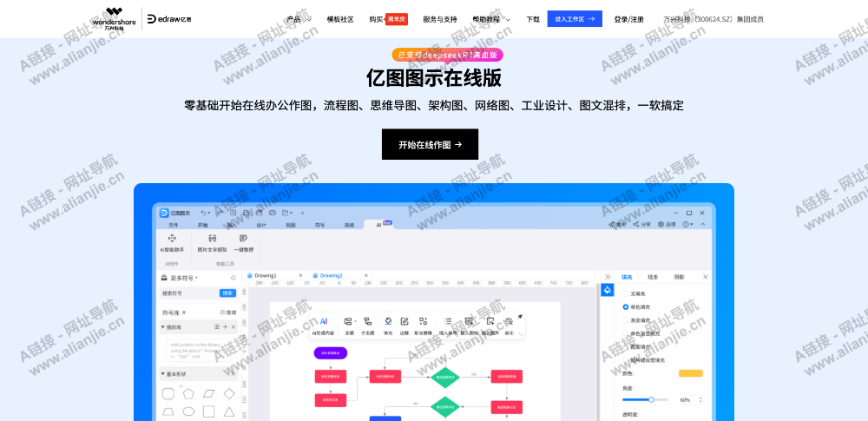Switch to the 线条 panel tab

(x=653, y=276)
